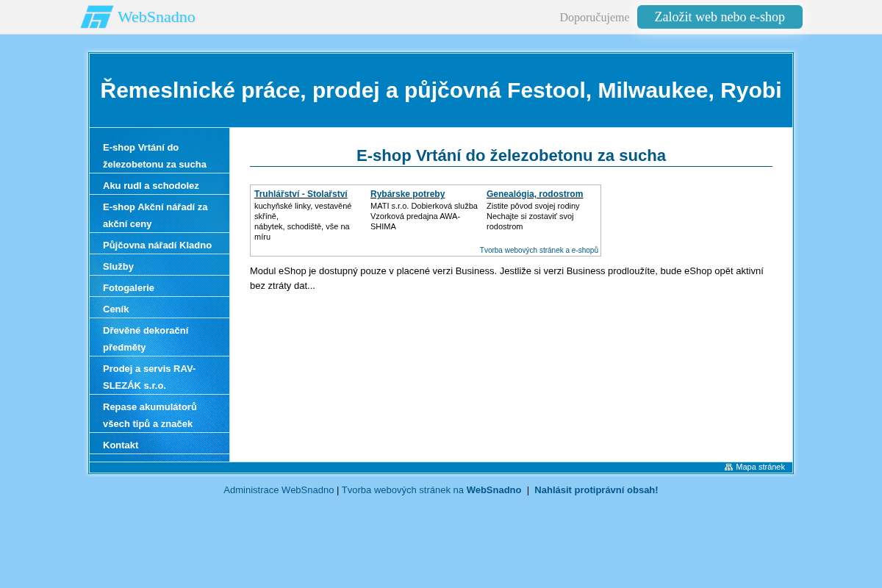
Task: Click the page heading E-shop Vrtání do železobetonu
Action: [511, 156]
